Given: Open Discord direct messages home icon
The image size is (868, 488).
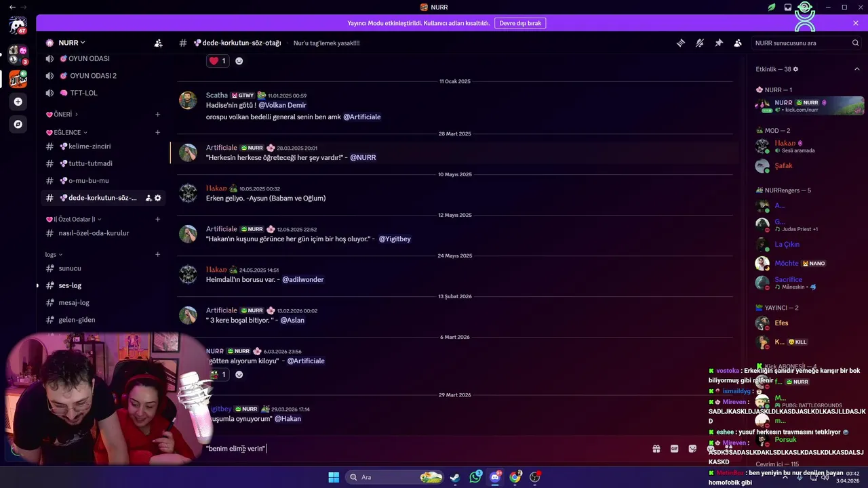Looking at the screenshot, I should 18,26.
